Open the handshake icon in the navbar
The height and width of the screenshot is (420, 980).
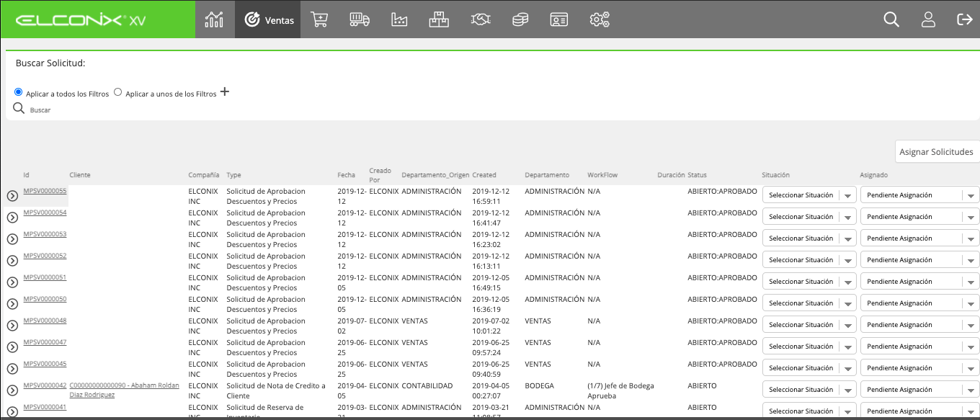pyautogui.click(x=480, y=19)
